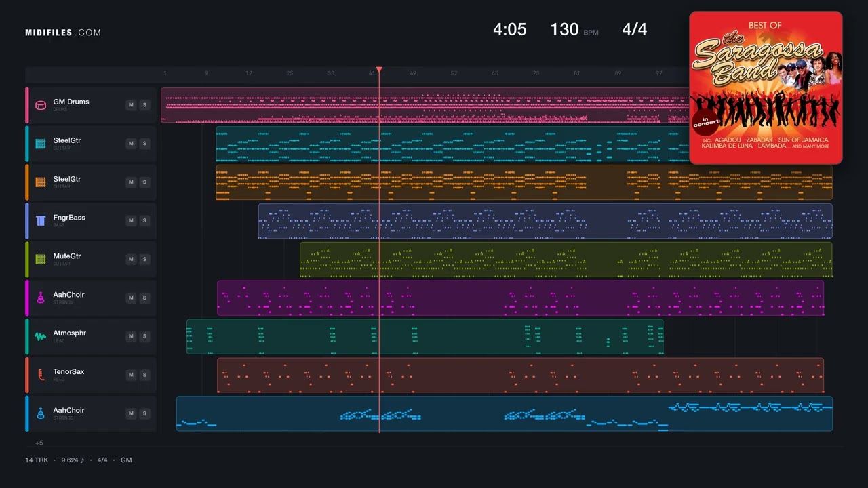The width and height of the screenshot is (868, 488).
Task: Click the green Atmosphr note clip
Action: [x=425, y=337]
